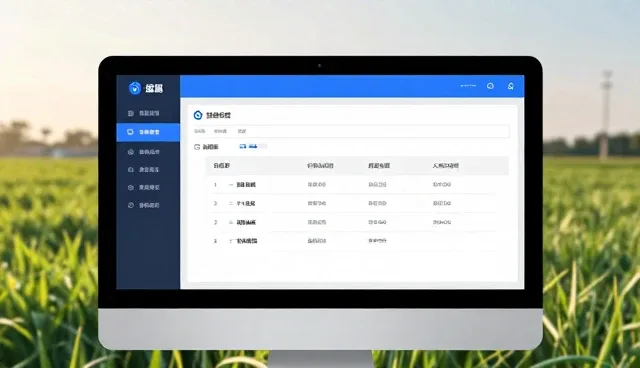Sort by the second table column header
Image resolution: width=640 pixels, height=368 pixels.
point(320,166)
